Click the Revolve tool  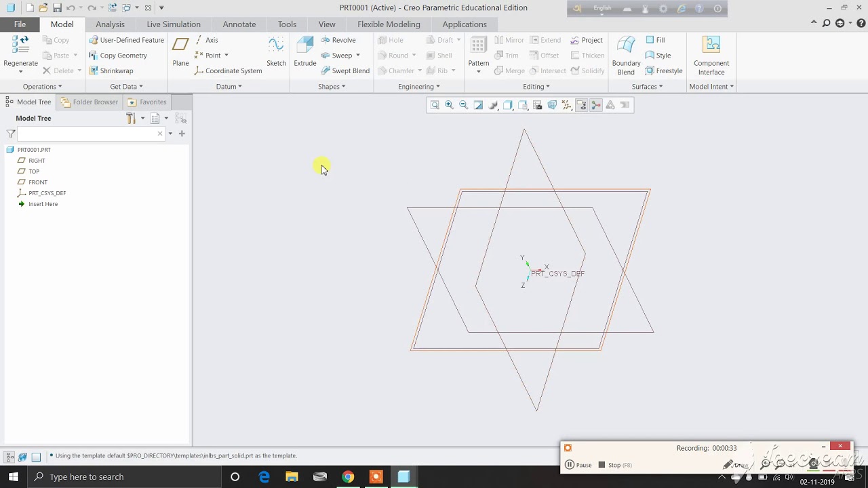[x=338, y=40]
